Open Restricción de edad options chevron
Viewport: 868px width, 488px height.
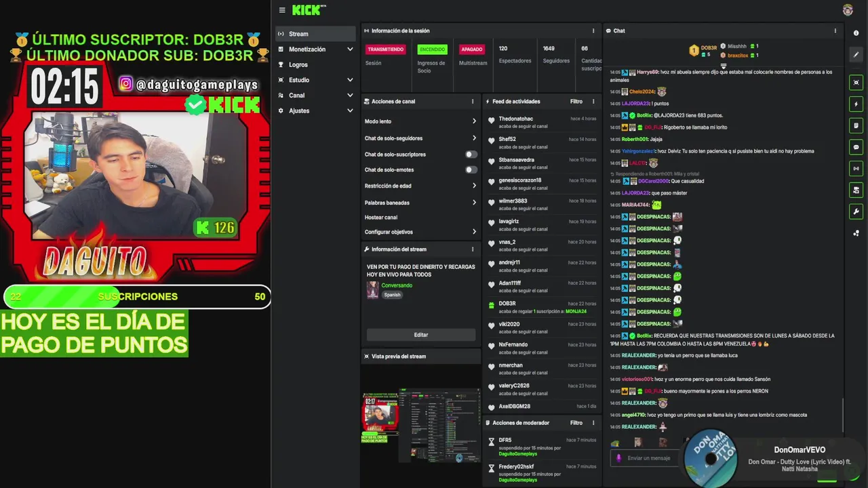click(x=474, y=186)
